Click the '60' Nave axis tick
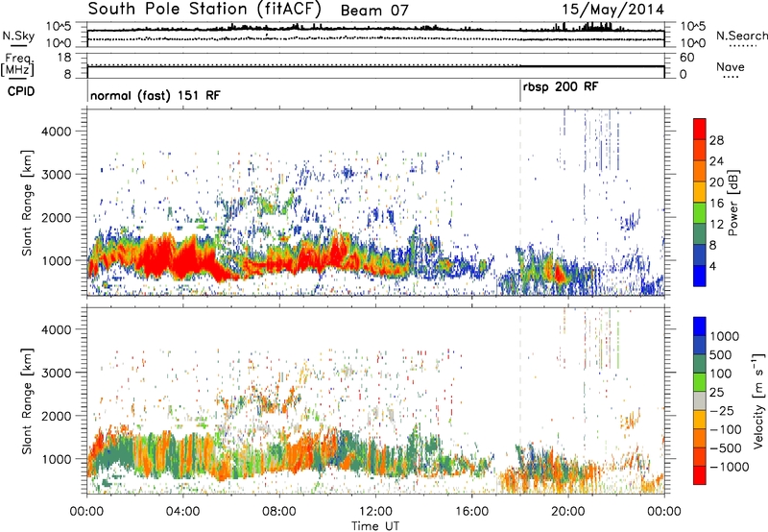The image size is (768, 532). pos(686,58)
